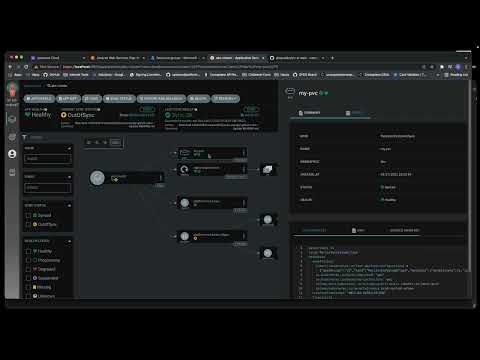Toggle the Suspended filter checkbox
The image size is (480, 360).
pos(28,278)
